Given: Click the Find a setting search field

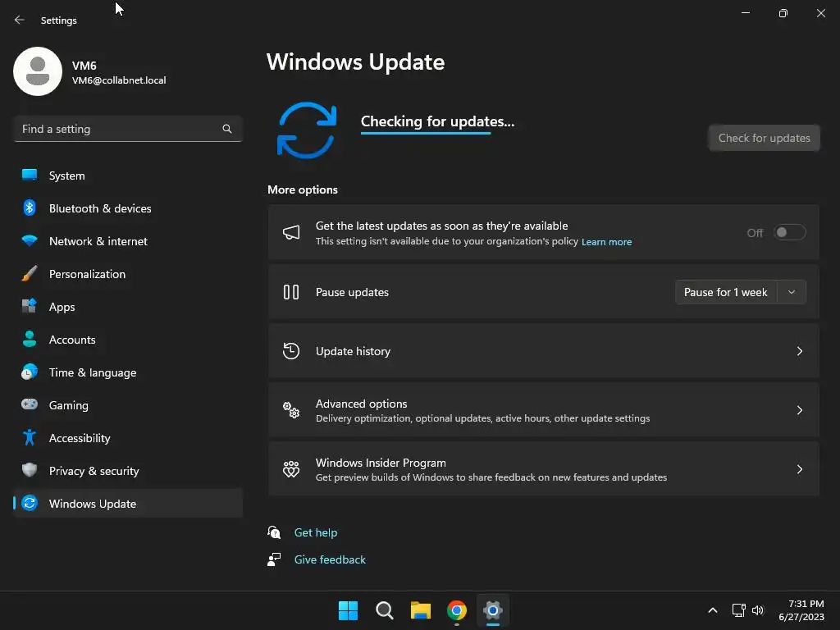Looking at the screenshot, I should point(127,129).
